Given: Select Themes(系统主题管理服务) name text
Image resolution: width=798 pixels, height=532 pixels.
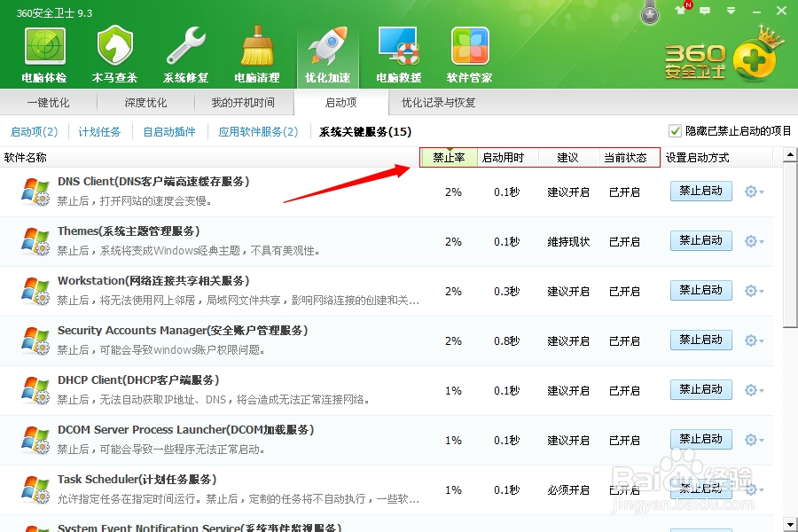Looking at the screenshot, I should click(129, 231).
